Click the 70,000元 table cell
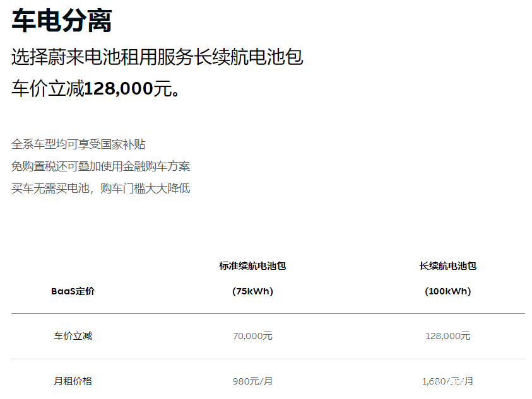532x399 pixels. (253, 336)
